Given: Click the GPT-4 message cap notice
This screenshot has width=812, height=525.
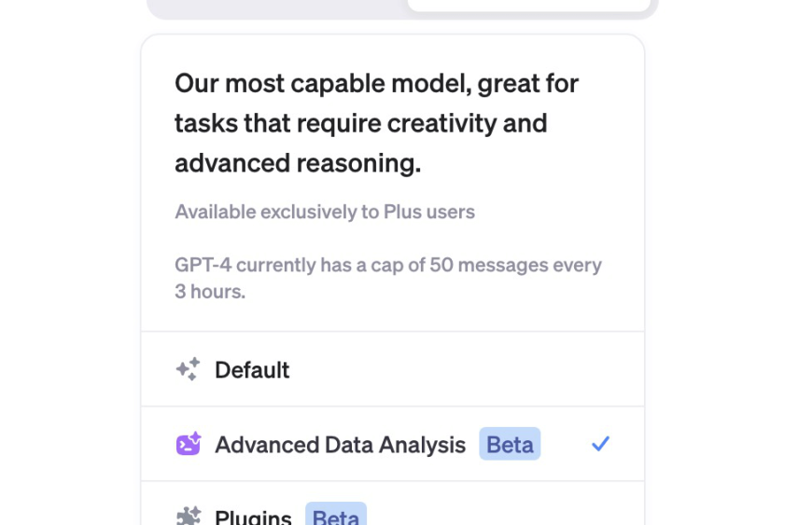Looking at the screenshot, I should [x=388, y=278].
